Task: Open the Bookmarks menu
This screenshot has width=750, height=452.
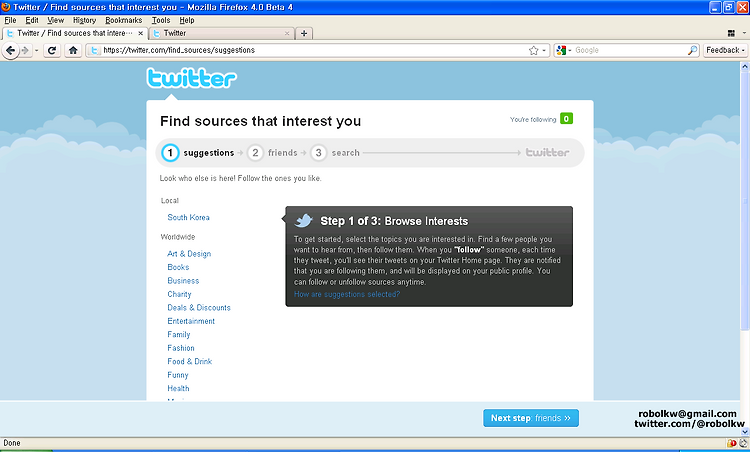Action: click(124, 20)
